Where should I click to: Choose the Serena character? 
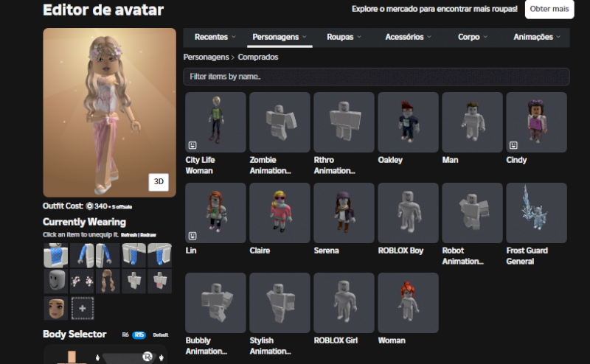point(344,213)
